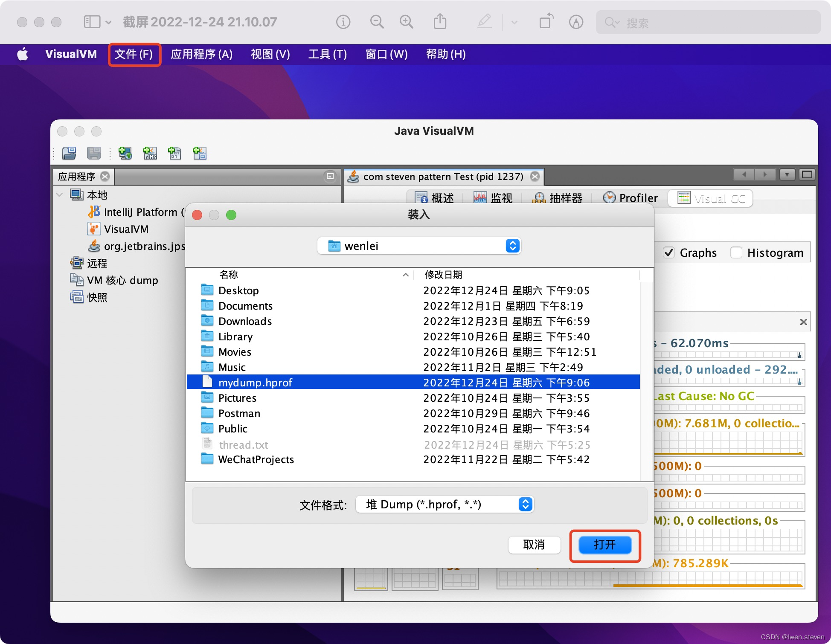Open the Apple menu
Screen dimensions: 831x644
click(x=23, y=54)
